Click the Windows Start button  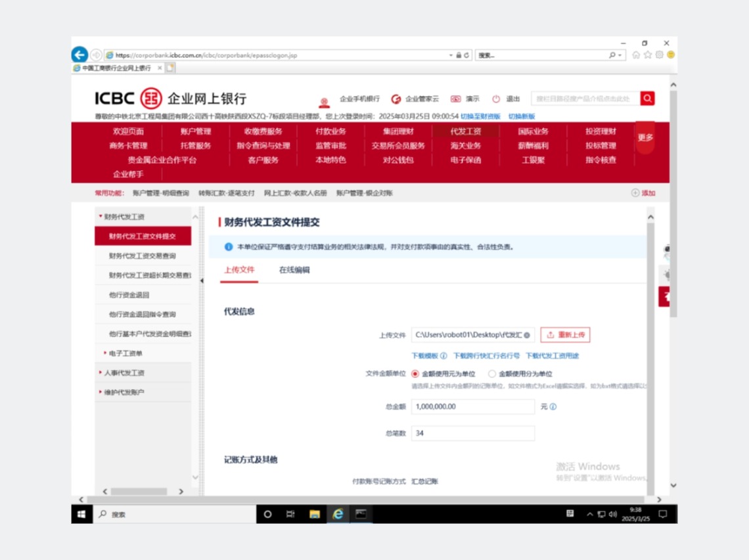[81, 514]
